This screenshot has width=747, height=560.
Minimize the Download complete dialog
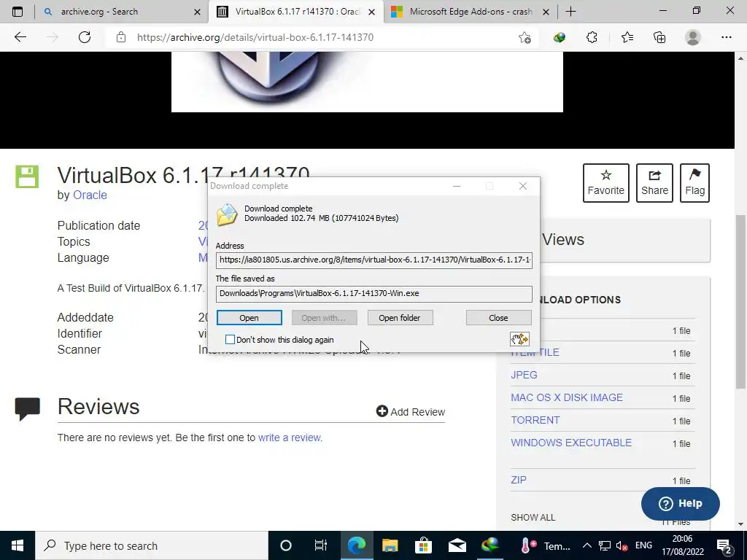pyautogui.click(x=457, y=186)
